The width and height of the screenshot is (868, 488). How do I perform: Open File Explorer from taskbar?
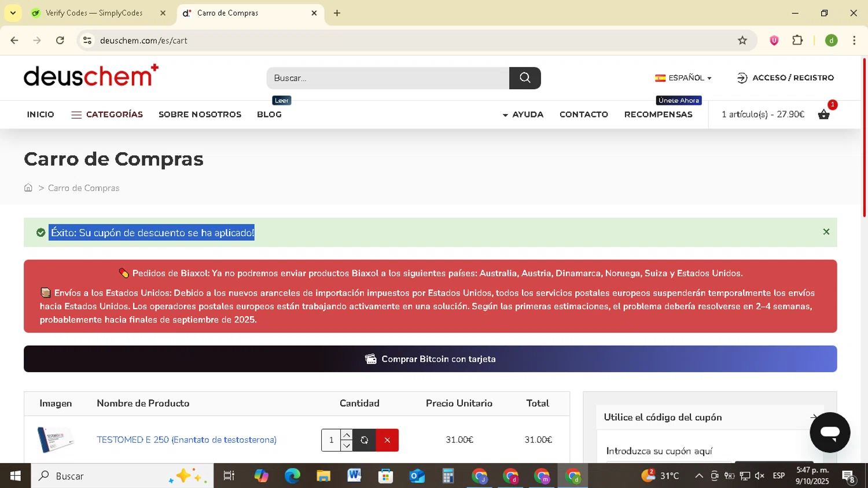point(323,476)
